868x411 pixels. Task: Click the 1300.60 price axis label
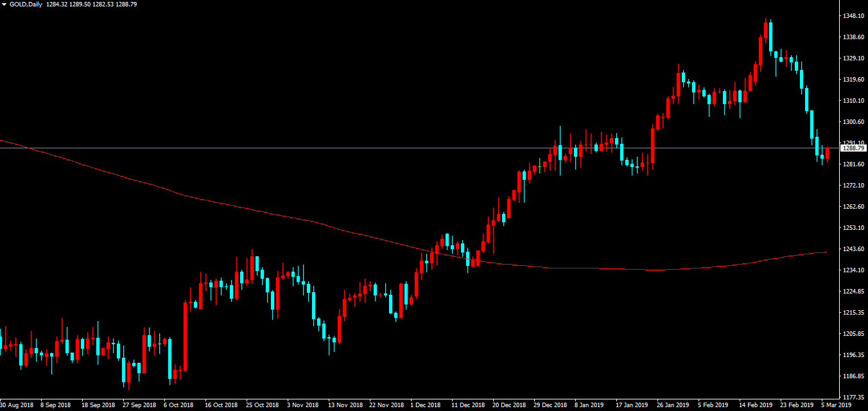click(852, 121)
